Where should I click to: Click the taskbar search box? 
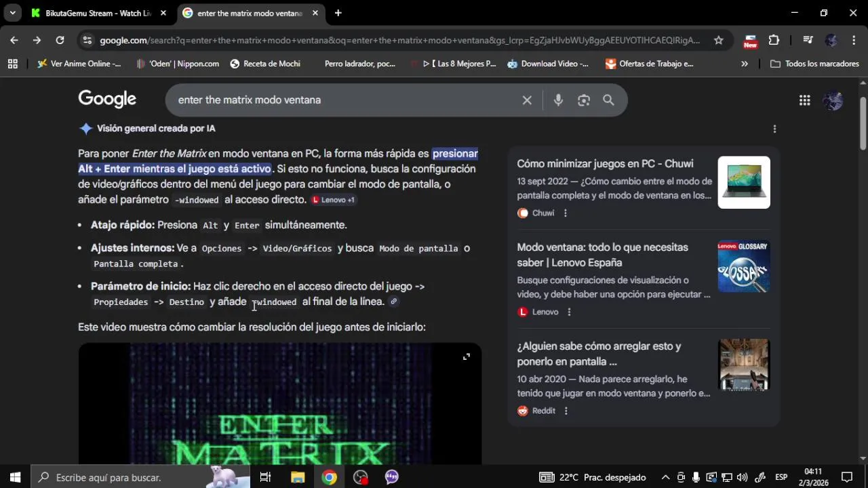point(140,477)
